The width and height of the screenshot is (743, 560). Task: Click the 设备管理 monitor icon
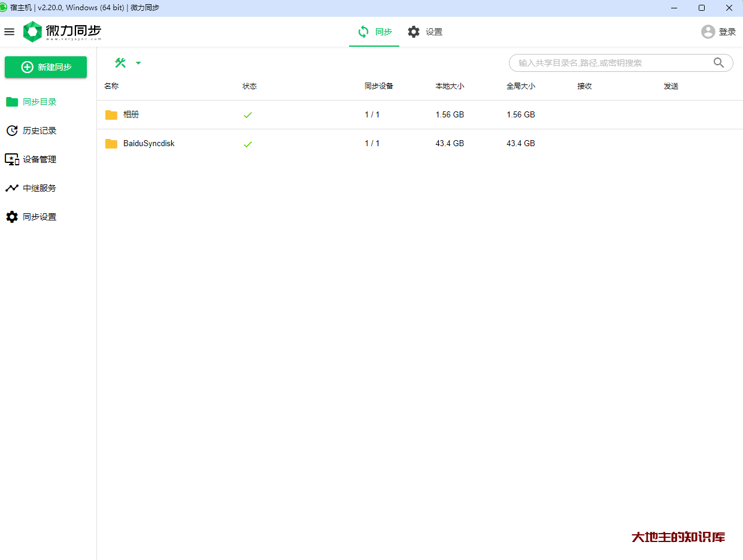(12, 159)
